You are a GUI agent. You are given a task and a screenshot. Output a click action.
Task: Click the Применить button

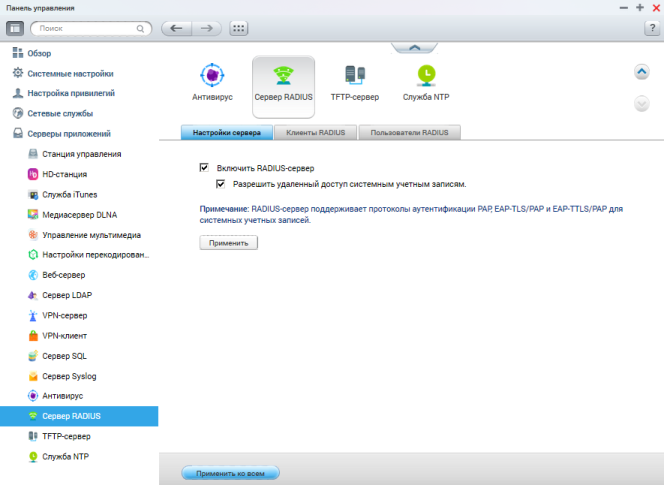(229, 243)
